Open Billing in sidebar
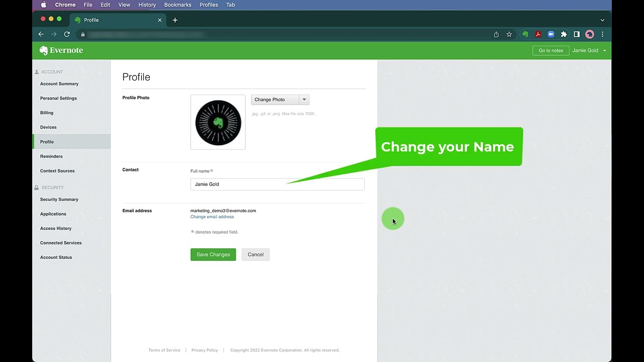644x362 pixels. click(x=47, y=113)
